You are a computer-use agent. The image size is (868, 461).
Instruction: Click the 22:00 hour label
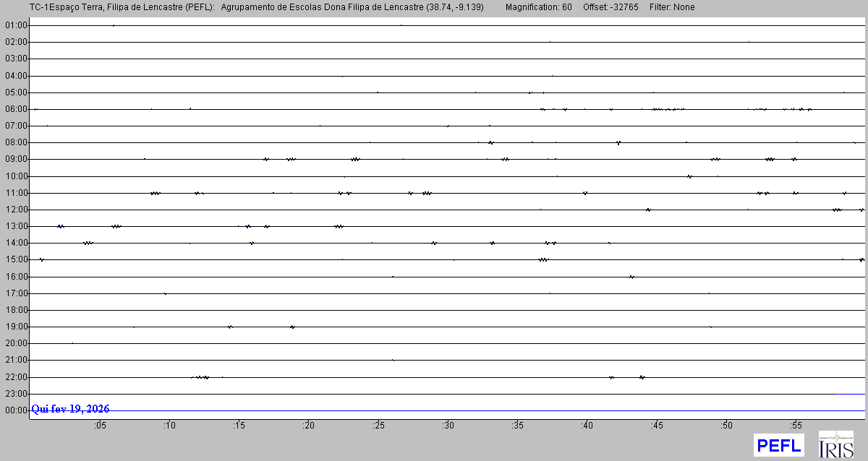pos(15,377)
